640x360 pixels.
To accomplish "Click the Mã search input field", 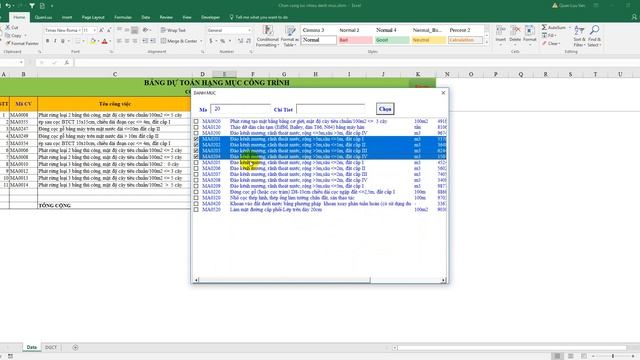I will point(240,109).
